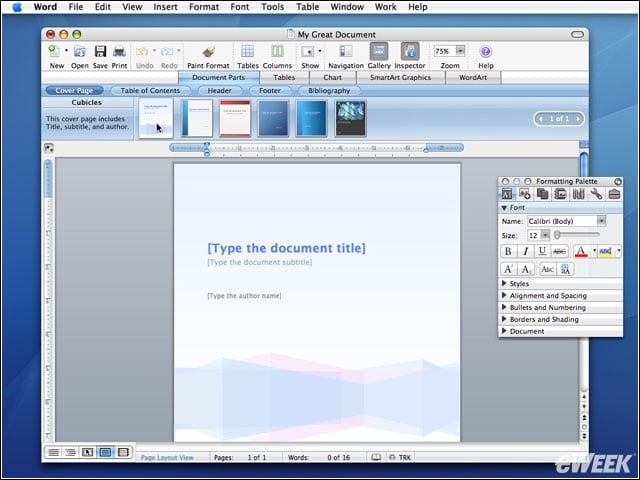This screenshot has width=640, height=480.
Task: Click the document title placeholder text
Action: 287,248
